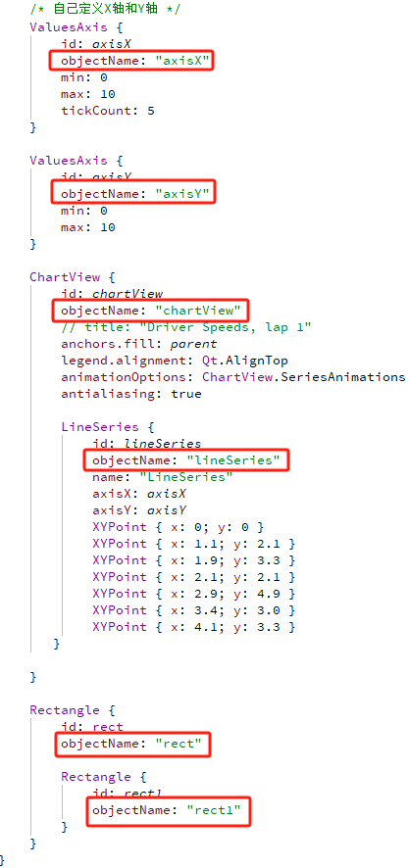Click the first ValuesAxis keyword

(x=69, y=27)
